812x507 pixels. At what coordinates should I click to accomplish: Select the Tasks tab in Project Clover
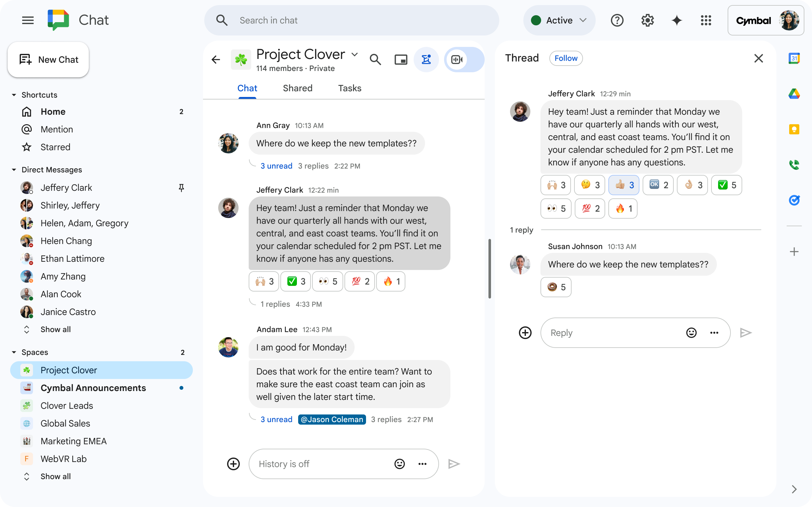coord(350,87)
